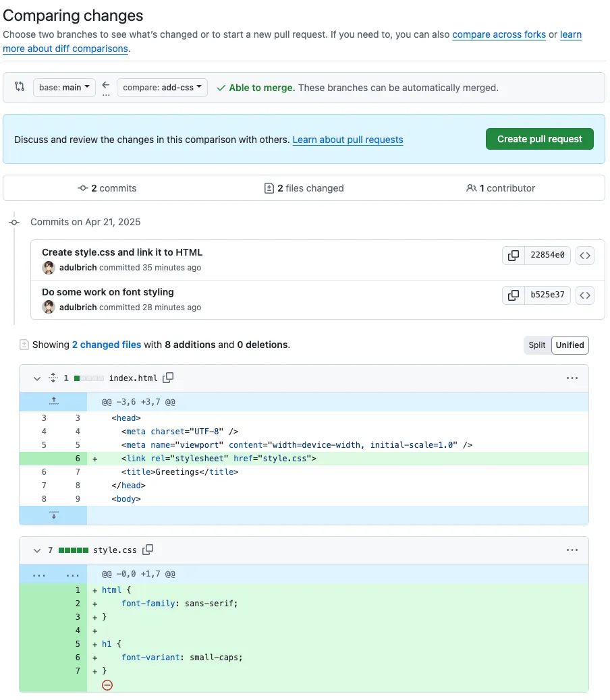Image resolution: width=610 pixels, height=700 pixels.
Task: Copy the index.html file path
Action: pyautogui.click(x=168, y=378)
